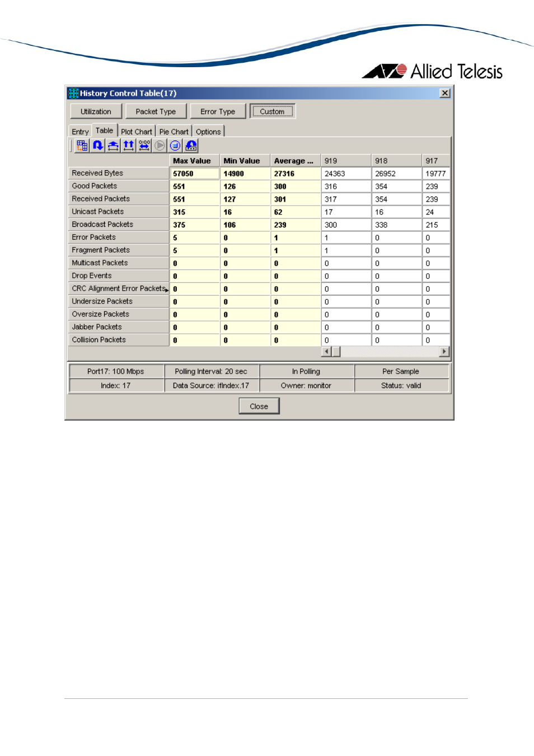Click the Owner: monitor field
This screenshot has width=534, height=756.
pos(306,385)
